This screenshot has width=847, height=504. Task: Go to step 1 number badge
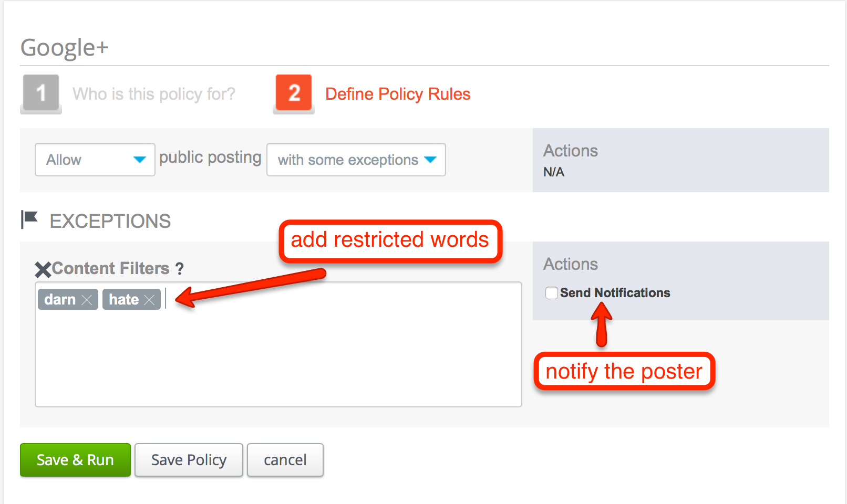[x=41, y=93]
